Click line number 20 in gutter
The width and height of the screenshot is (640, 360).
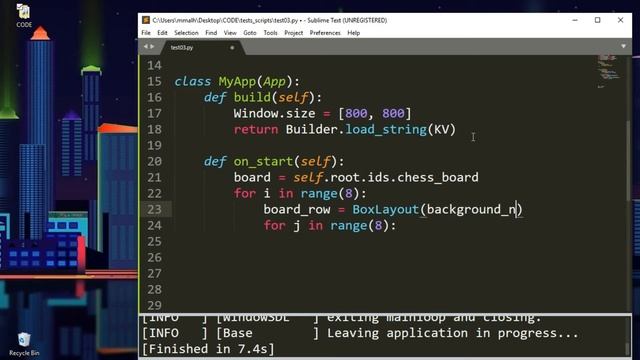pyautogui.click(x=154, y=161)
